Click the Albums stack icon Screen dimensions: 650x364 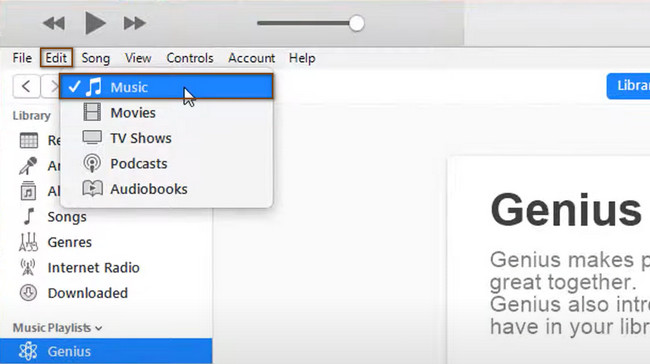point(28,191)
